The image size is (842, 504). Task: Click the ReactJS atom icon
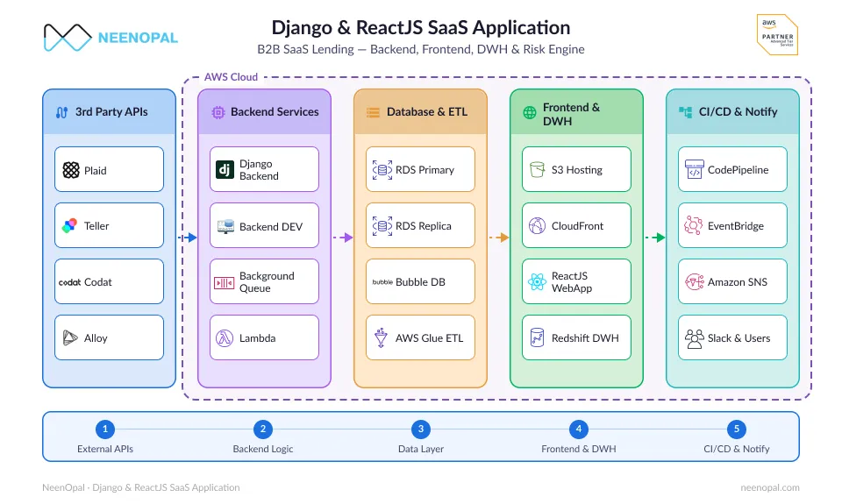[537, 281]
